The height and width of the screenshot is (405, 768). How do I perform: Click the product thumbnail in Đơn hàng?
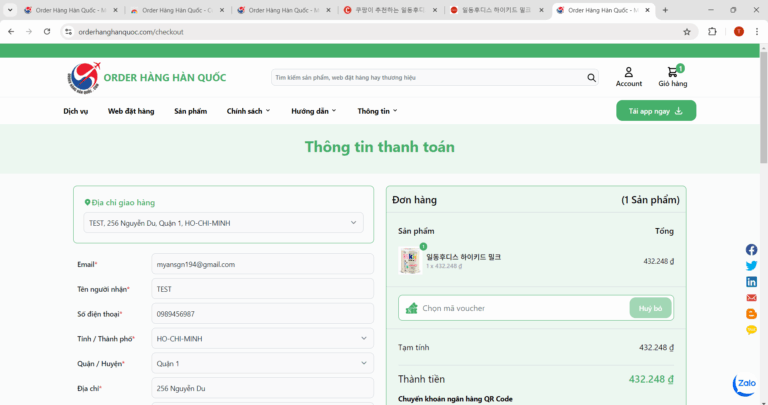(x=409, y=261)
